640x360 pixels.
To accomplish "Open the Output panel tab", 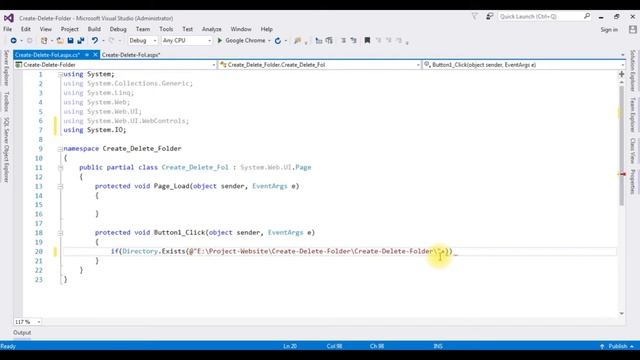I will [x=22, y=333].
